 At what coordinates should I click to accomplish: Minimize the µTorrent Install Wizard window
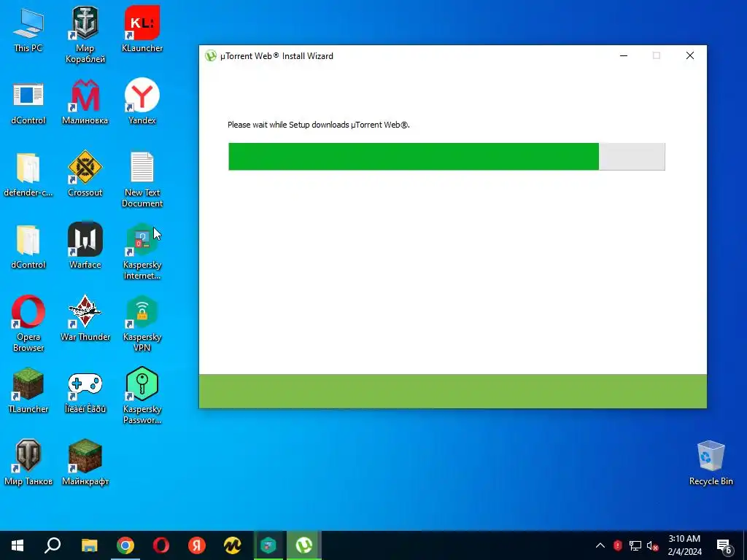pyautogui.click(x=623, y=55)
